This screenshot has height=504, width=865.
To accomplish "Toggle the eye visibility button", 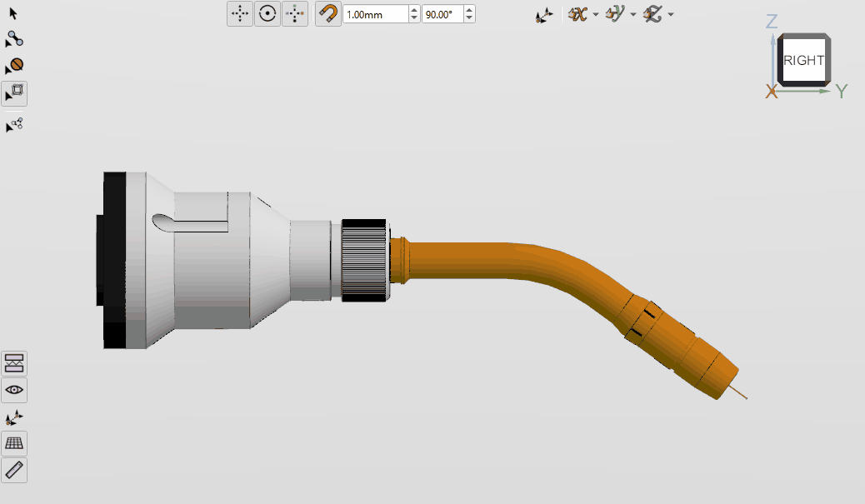I will point(14,390).
